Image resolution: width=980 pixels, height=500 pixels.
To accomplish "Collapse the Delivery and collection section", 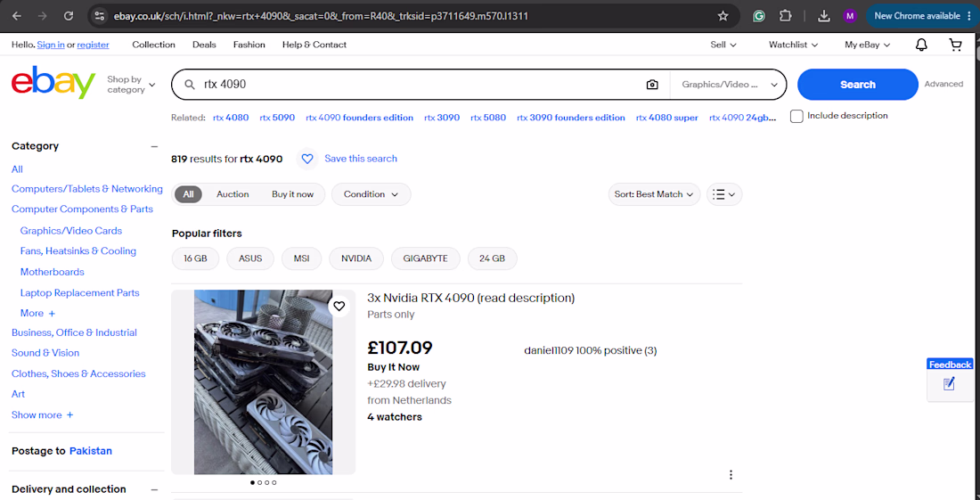I will coord(154,489).
